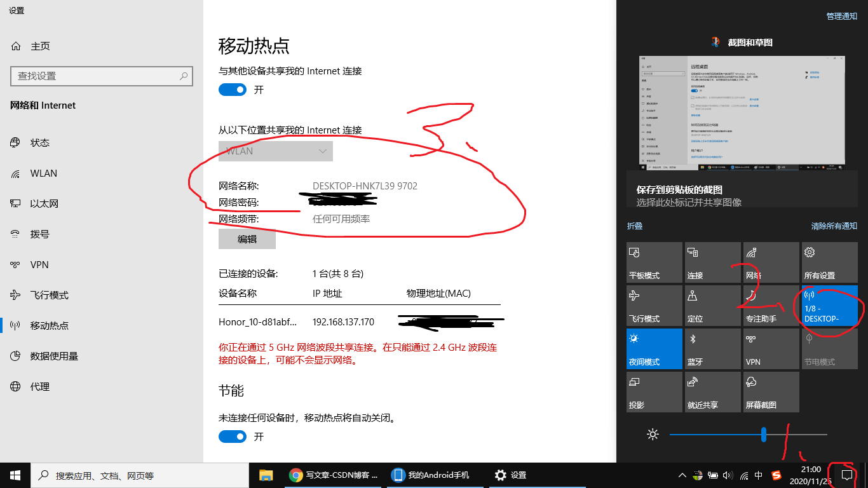
Task: Disable the 节能 auto-off toggle
Action: tap(233, 437)
